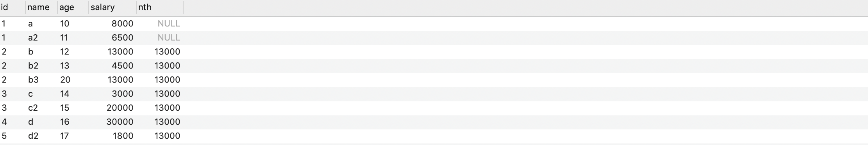Select the name column header
868x145 pixels.
tap(41, 7)
